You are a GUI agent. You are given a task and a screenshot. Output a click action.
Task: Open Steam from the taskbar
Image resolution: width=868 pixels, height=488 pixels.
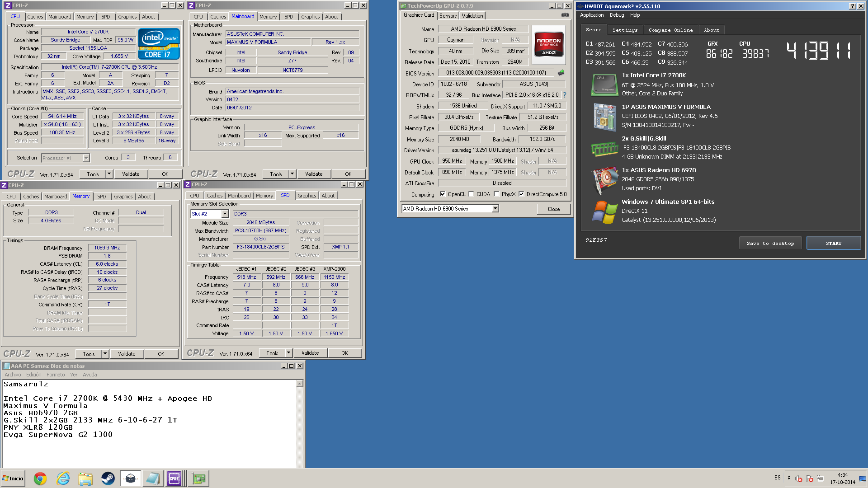pos(108,479)
